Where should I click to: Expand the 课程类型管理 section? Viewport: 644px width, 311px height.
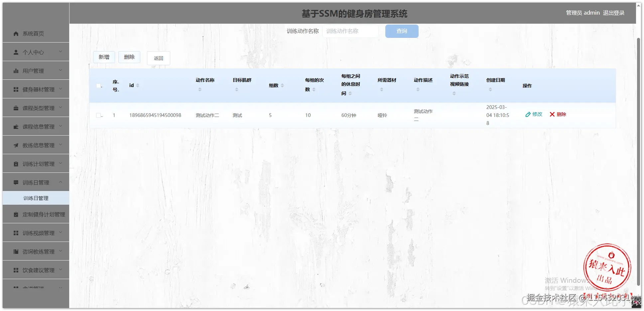(61, 108)
